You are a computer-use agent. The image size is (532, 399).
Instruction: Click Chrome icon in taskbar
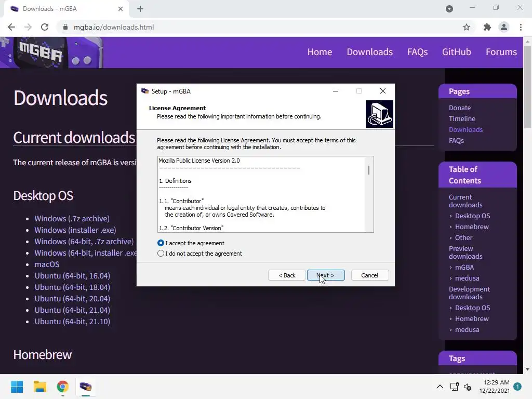click(x=63, y=387)
